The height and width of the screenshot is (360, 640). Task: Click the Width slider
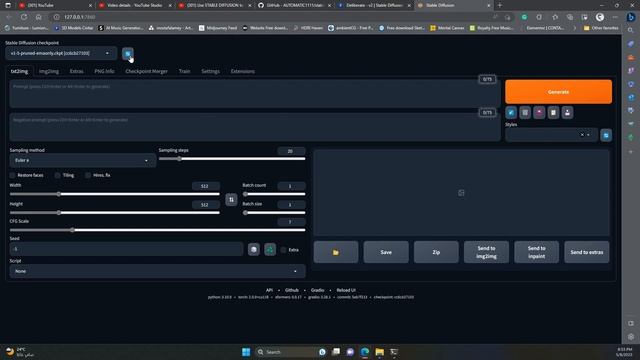coord(115,194)
